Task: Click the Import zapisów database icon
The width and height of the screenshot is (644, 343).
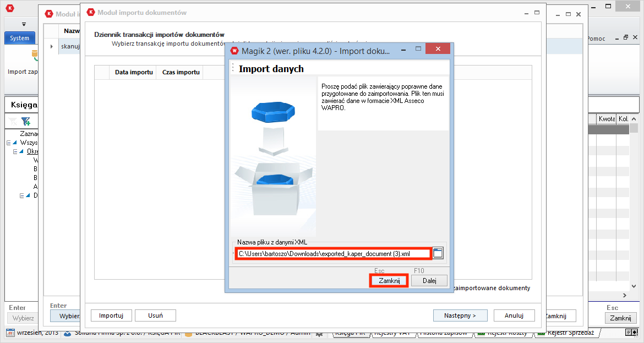Action: tap(35, 55)
